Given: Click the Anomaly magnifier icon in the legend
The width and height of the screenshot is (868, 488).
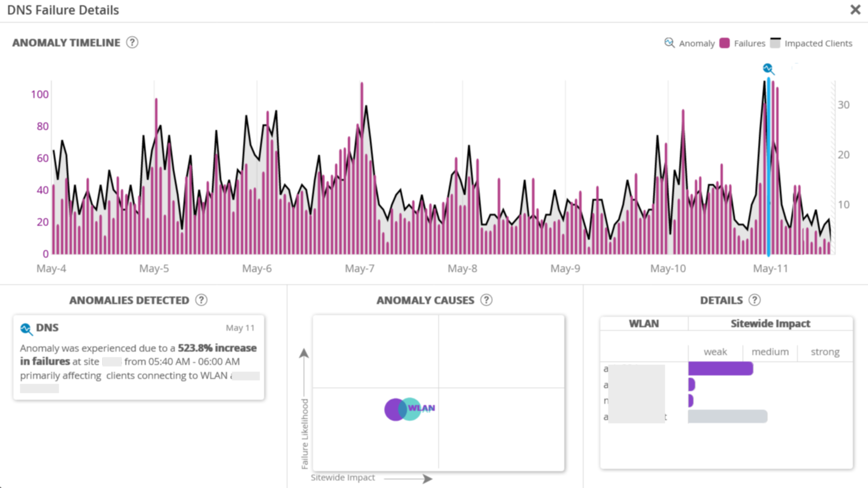Looking at the screenshot, I should (669, 43).
